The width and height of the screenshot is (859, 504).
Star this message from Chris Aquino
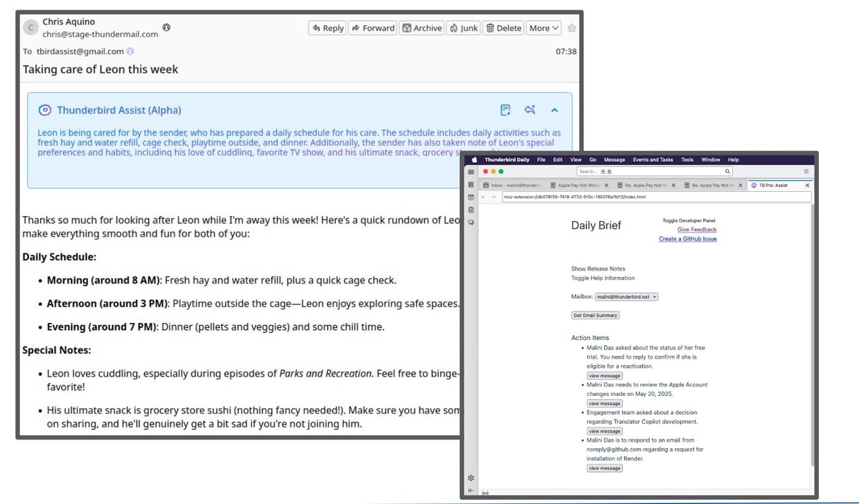[x=571, y=28]
